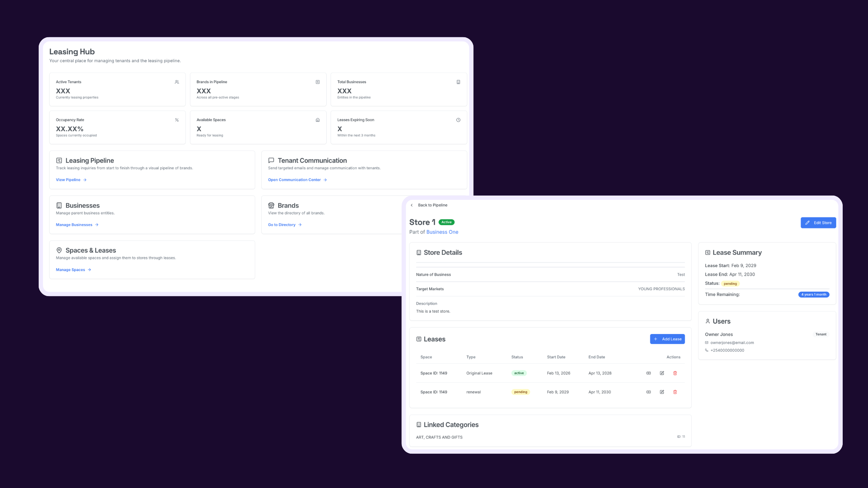Click the Add Lease button
The image size is (868, 488).
click(667, 339)
